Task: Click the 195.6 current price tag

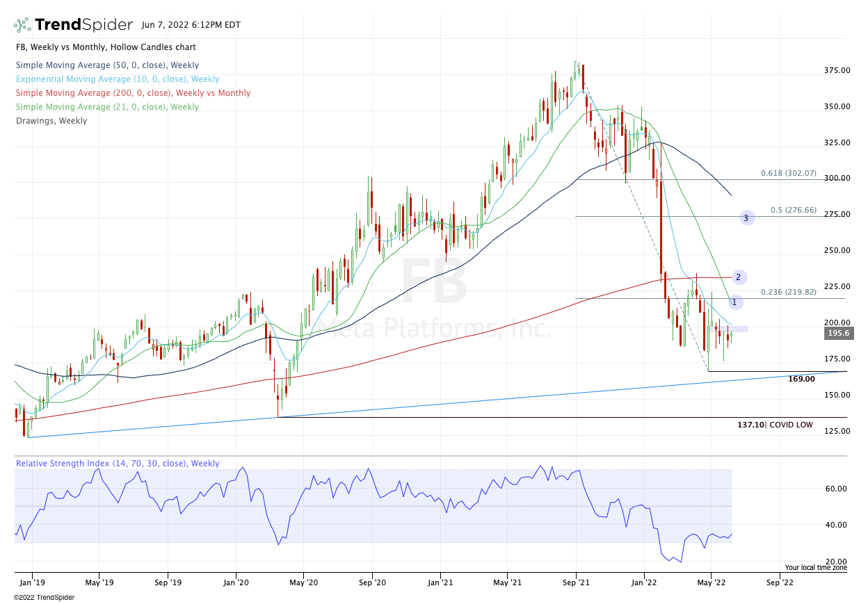Action: [837, 334]
